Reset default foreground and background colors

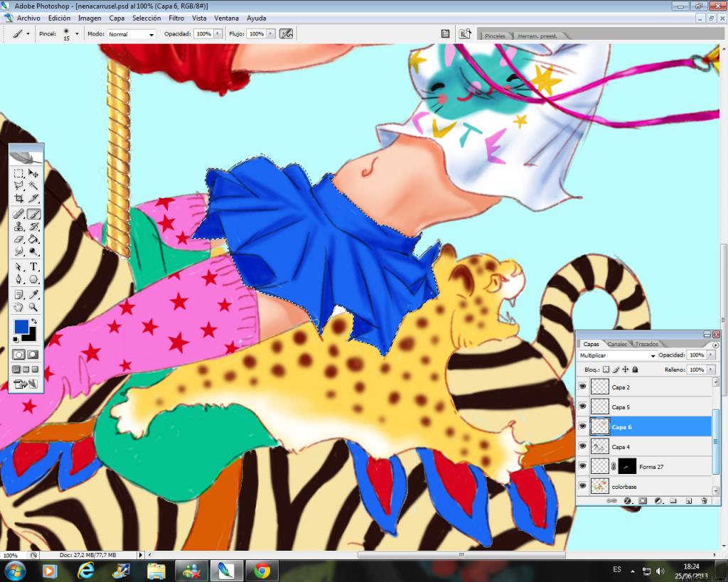pos(16,339)
